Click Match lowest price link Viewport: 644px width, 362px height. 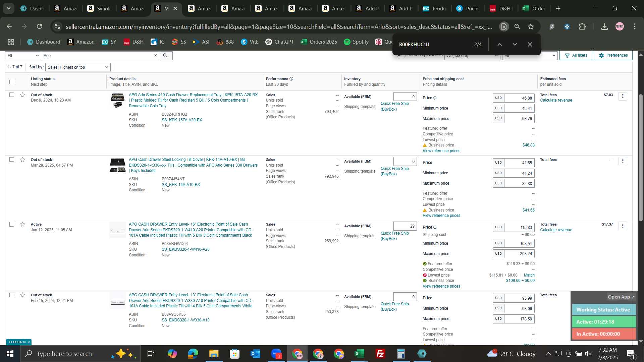click(529, 275)
